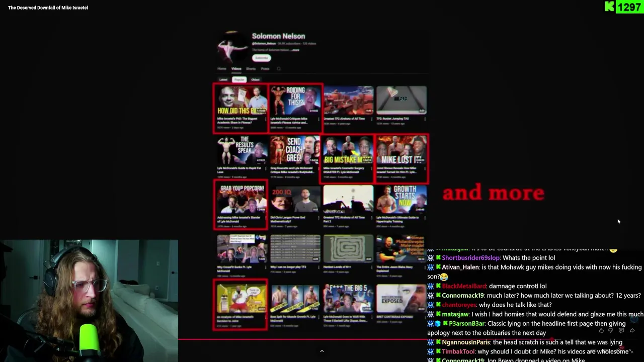This screenshot has height=362, width=644.
Task: Open the BIG MISTAKE MIKE thumbnail
Action: 348,150
